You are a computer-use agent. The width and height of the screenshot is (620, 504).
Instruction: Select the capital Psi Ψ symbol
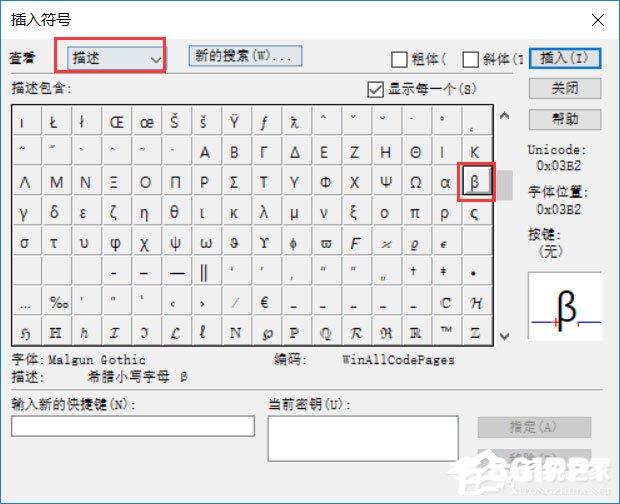(386, 182)
